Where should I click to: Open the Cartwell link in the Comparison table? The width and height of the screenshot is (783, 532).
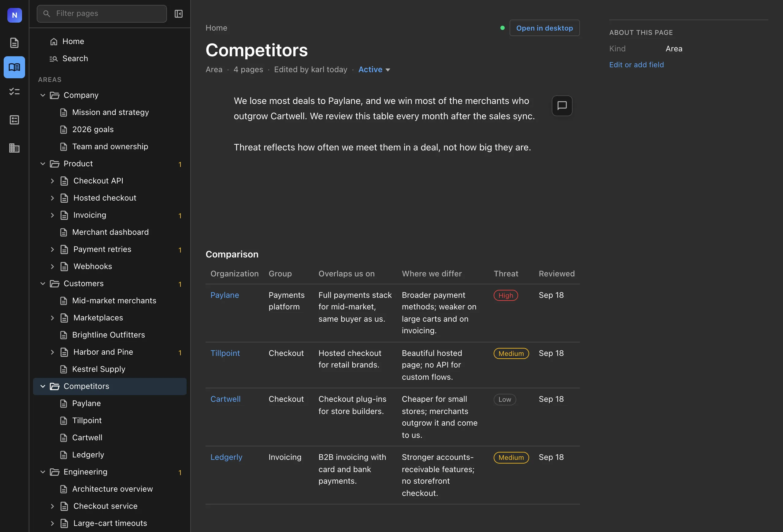pos(225,399)
